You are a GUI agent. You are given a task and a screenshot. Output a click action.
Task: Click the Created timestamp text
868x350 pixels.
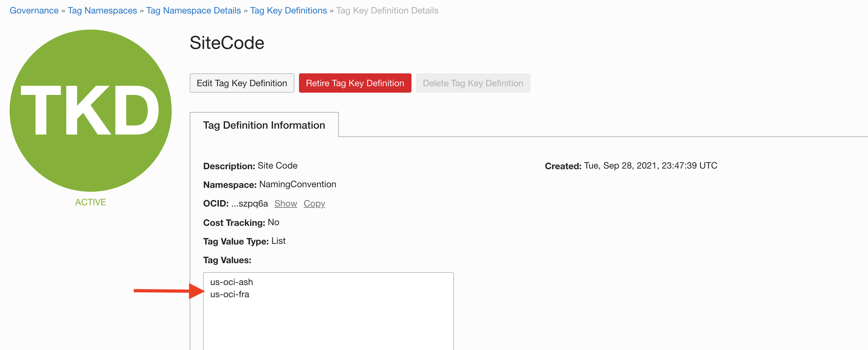coord(650,166)
